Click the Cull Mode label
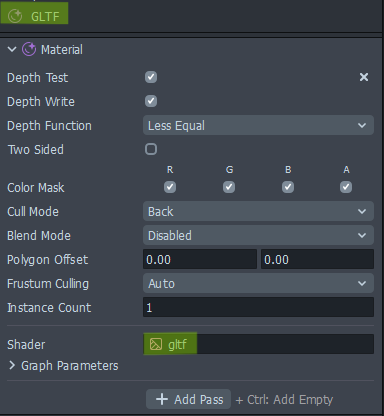The width and height of the screenshot is (384, 416). tap(33, 212)
